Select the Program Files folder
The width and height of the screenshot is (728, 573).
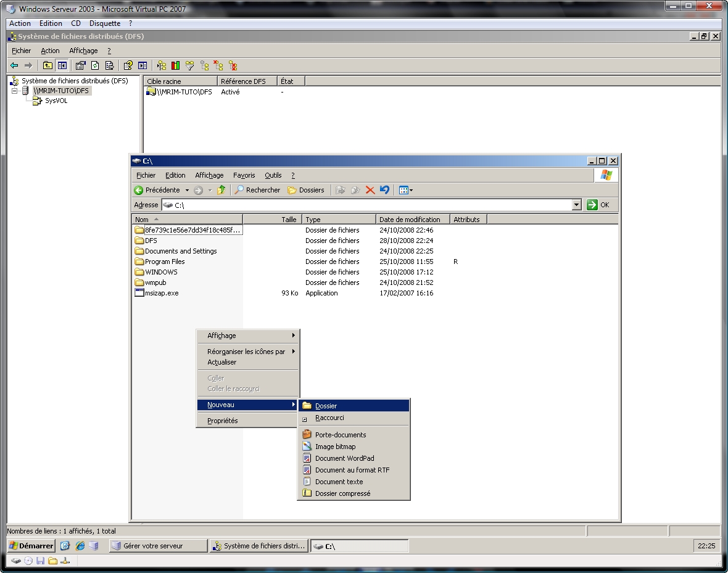click(x=160, y=262)
